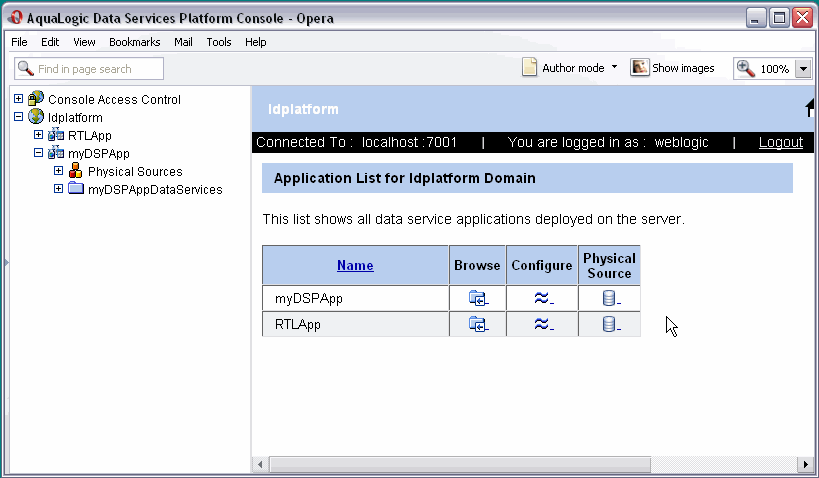The image size is (819, 478).
Task: Click the up arrow icon in the ldplatform banner
Action: click(x=810, y=108)
